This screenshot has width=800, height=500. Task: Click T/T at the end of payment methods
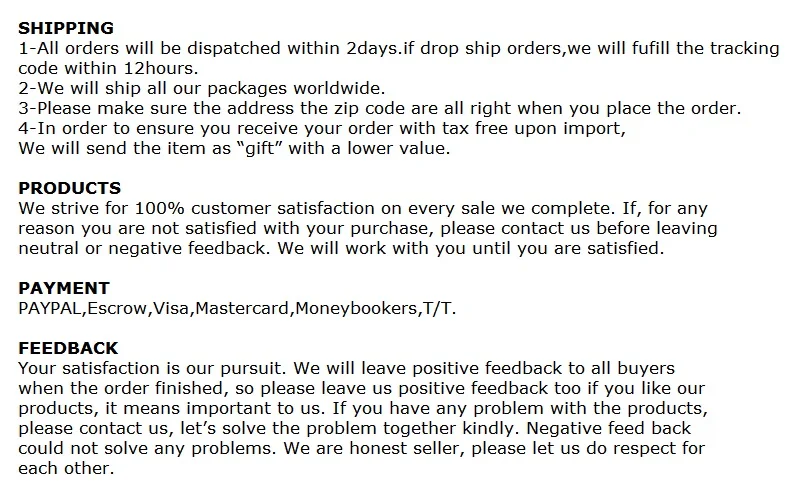(437, 309)
